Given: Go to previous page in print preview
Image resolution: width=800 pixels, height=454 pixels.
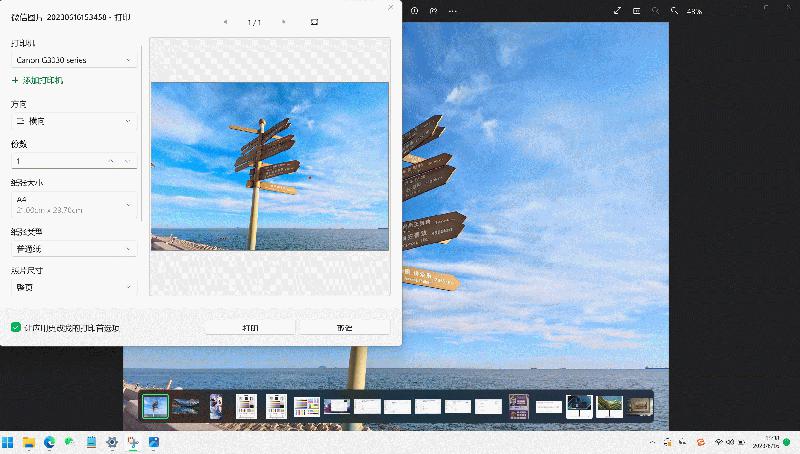Looking at the screenshot, I should coord(225,21).
